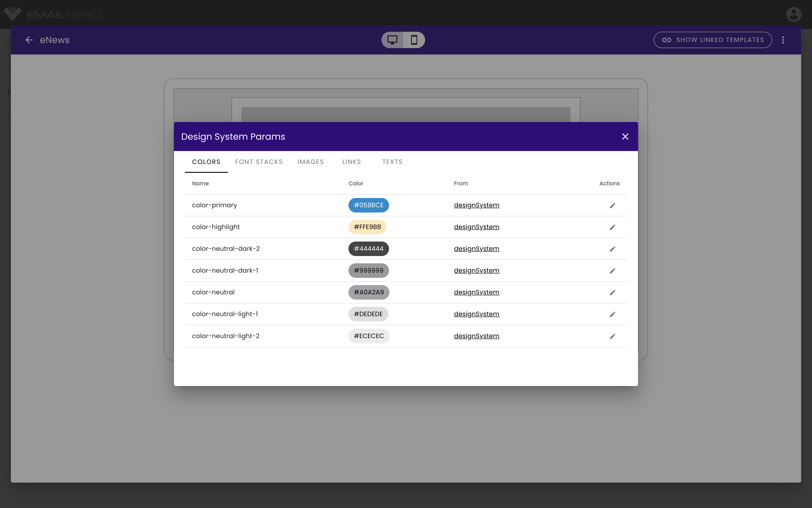Viewport: 812px width, 508px height.
Task: Select the Colors tab
Action: [x=206, y=162]
